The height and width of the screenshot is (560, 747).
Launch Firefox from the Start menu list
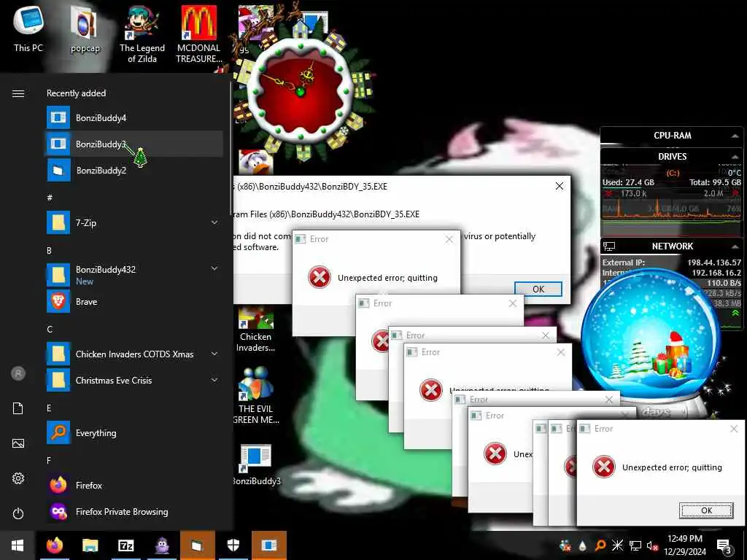click(134, 485)
